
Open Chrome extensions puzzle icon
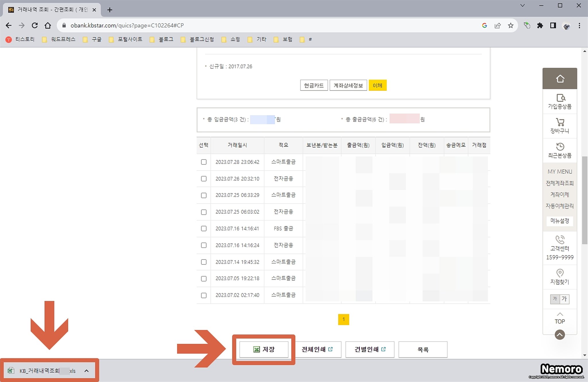540,26
